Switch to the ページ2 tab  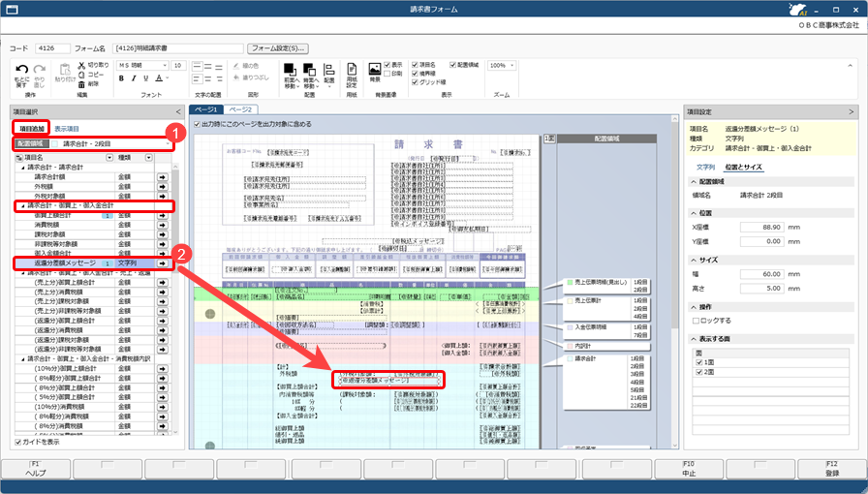pos(241,109)
